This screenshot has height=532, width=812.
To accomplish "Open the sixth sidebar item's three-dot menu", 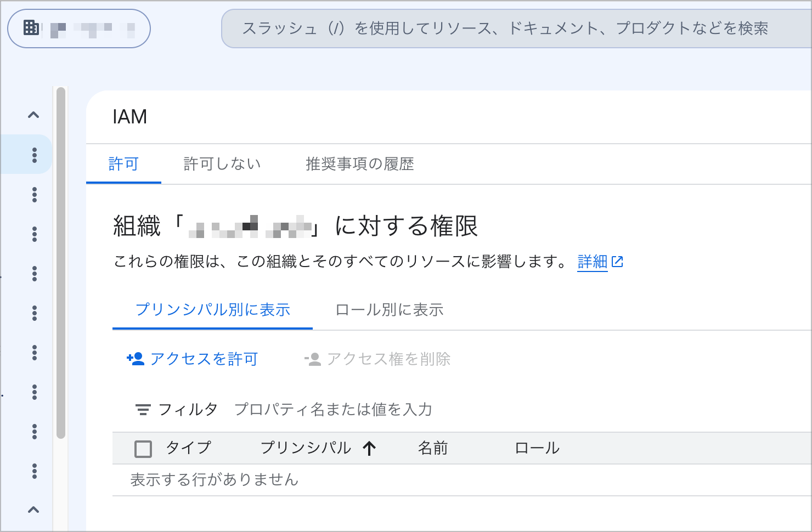I will [35, 353].
